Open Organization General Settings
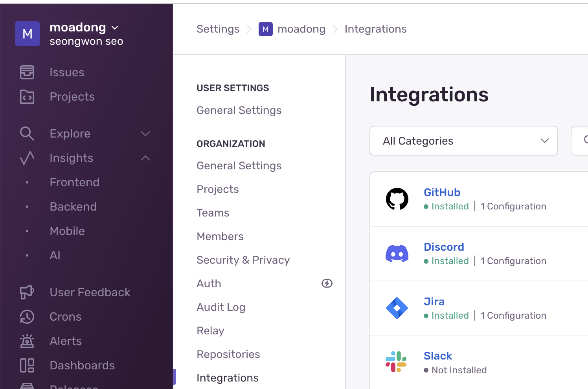 tap(239, 166)
